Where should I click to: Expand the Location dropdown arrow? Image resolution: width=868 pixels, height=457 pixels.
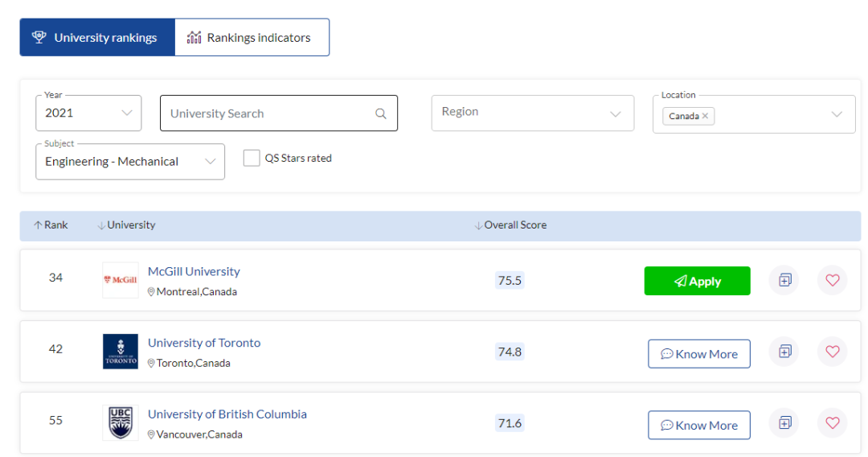pos(837,114)
